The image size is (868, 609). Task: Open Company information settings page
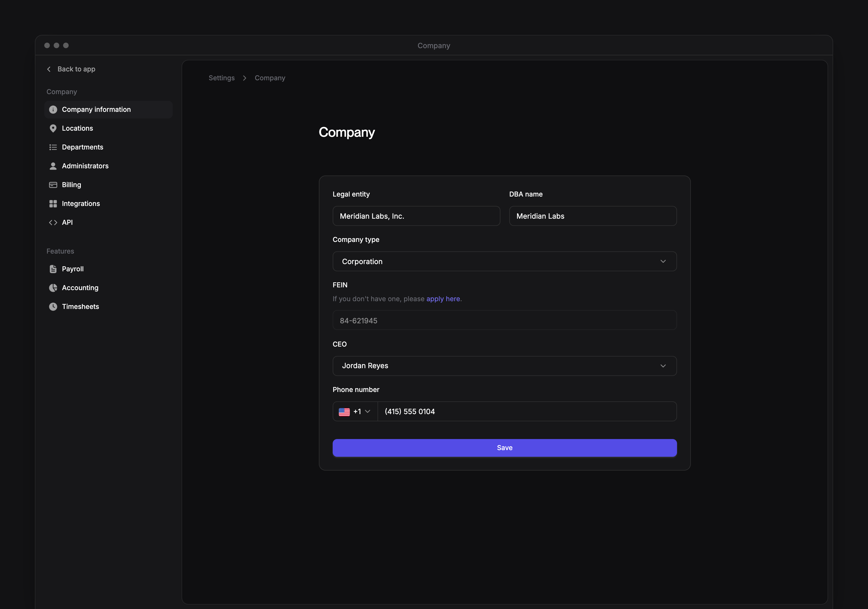click(108, 110)
